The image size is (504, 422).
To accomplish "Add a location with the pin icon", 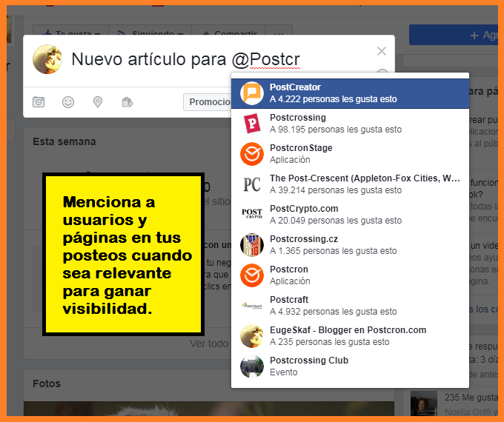I will pos(98,102).
